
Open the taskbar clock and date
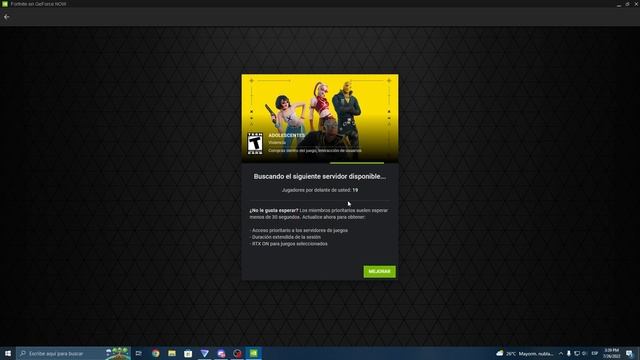click(x=611, y=353)
